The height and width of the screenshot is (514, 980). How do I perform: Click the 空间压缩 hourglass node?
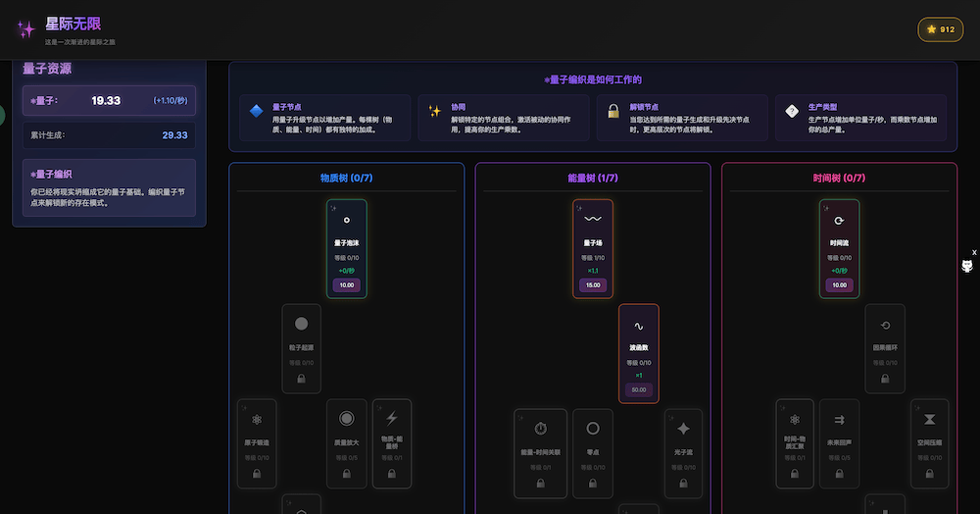(x=929, y=443)
